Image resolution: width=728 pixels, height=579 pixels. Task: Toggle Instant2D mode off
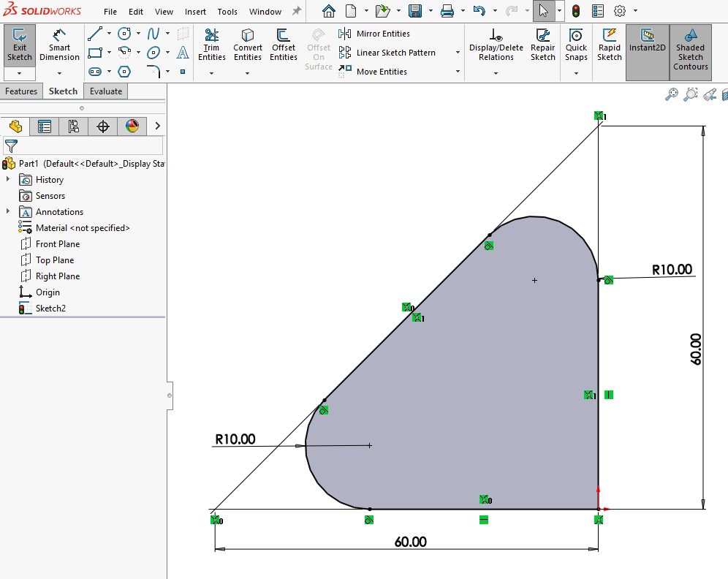[647, 45]
